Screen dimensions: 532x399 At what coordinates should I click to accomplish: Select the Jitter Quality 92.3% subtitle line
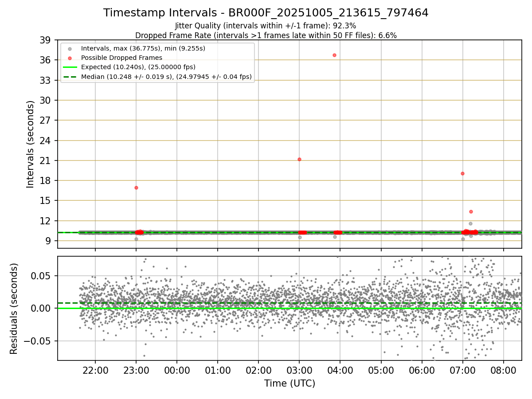pyautogui.click(x=266, y=26)
